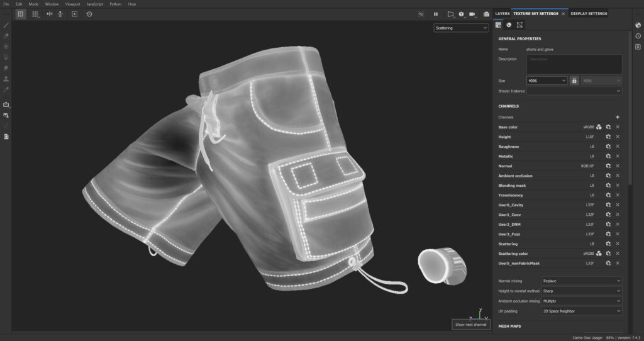The height and width of the screenshot is (341, 644).
Task: Switch to the Display Settings tab
Action: (x=589, y=13)
